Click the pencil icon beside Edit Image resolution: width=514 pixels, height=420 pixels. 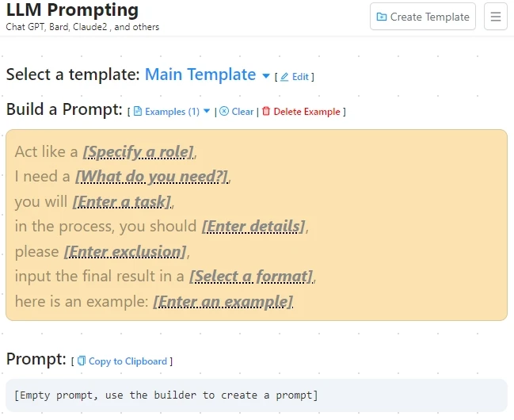click(x=284, y=77)
